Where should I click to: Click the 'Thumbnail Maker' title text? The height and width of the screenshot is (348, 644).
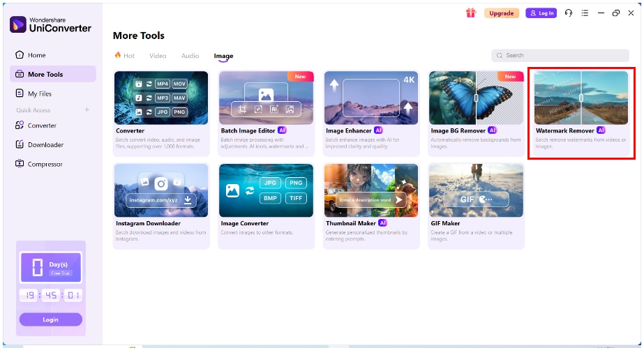351,223
